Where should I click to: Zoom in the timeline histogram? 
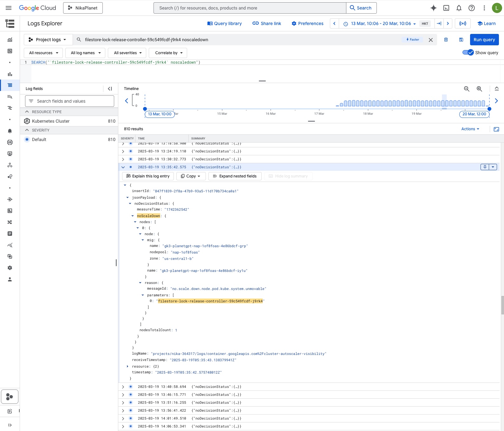(479, 89)
